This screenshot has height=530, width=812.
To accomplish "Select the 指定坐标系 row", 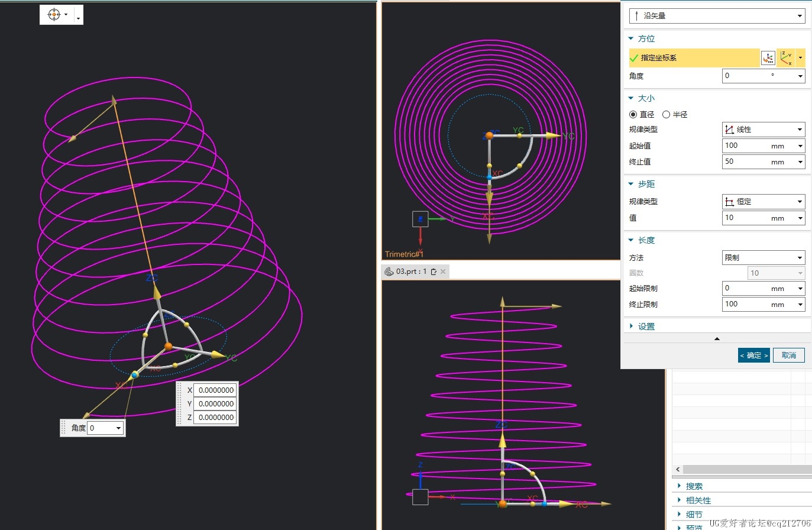I will point(694,58).
